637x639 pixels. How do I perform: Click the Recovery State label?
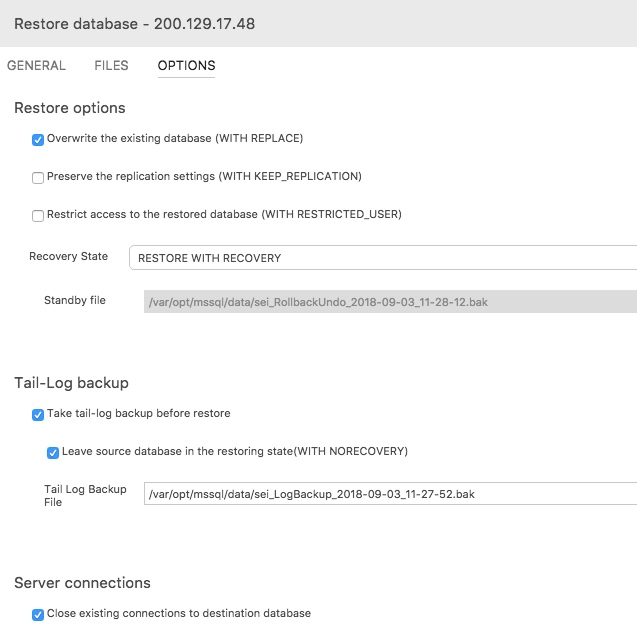68,256
